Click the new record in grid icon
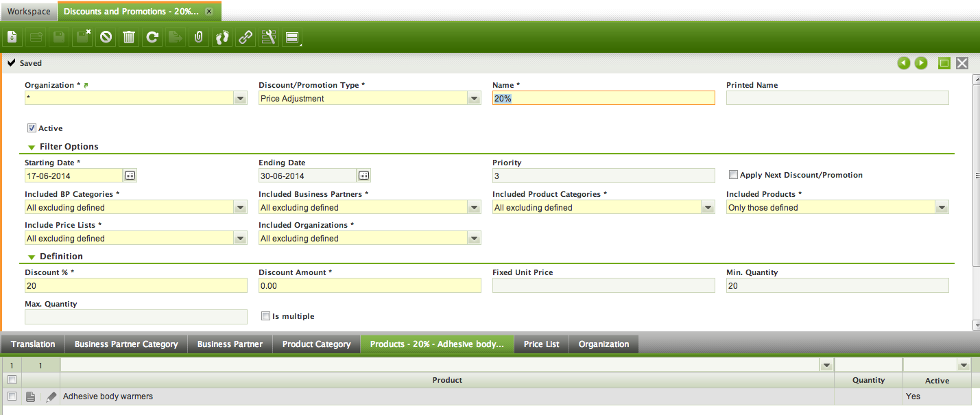 pyautogui.click(x=36, y=37)
